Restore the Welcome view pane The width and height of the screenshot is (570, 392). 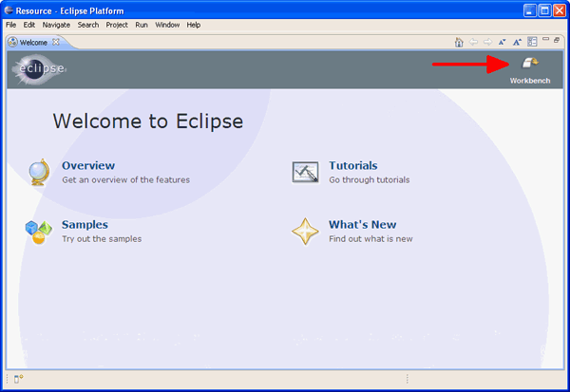(x=557, y=40)
